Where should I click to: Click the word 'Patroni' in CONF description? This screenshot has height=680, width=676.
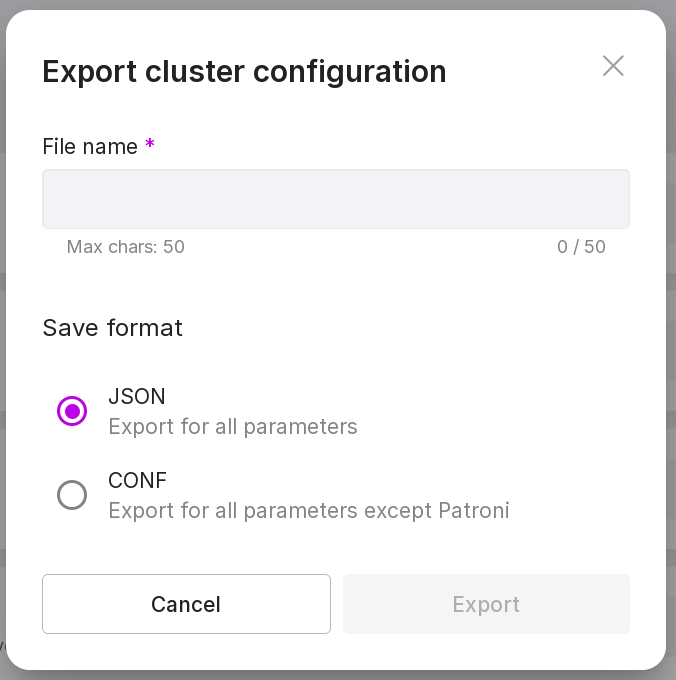[x=474, y=511]
